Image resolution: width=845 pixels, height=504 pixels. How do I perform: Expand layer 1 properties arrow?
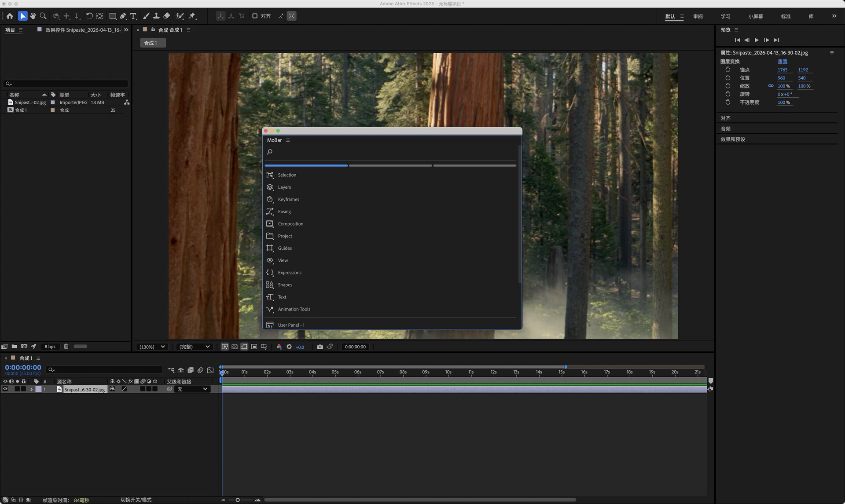(x=31, y=389)
